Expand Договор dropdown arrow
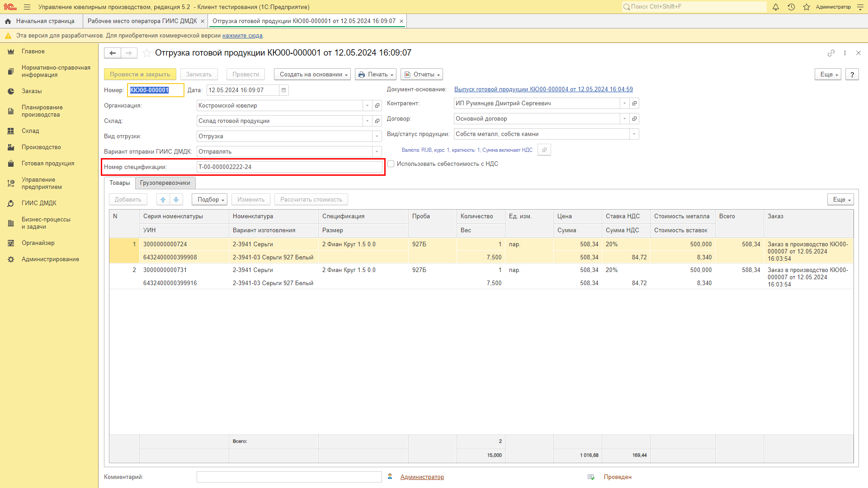The height and width of the screenshot is (488, 868). pyautogui.click(x=624, y=118)
